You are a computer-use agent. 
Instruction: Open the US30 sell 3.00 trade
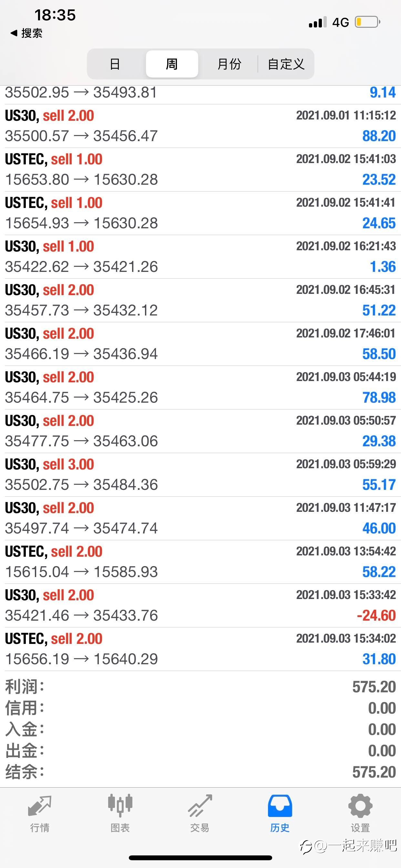(x=200, y=475)
